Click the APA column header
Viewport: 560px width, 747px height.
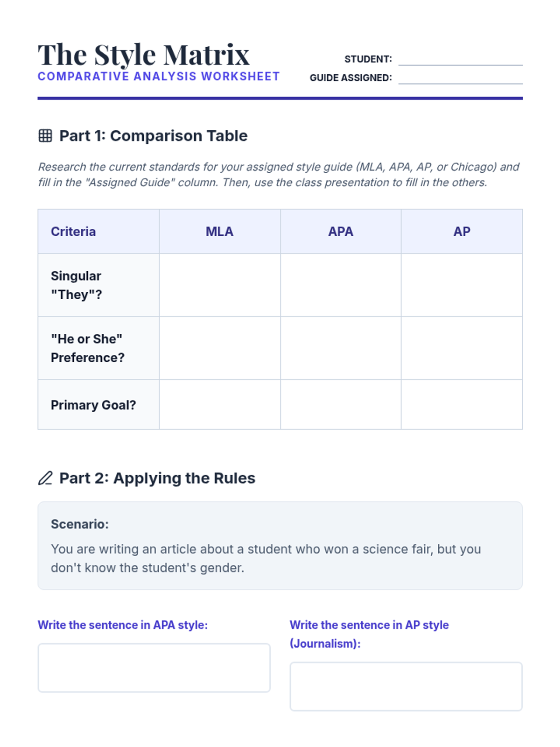tap(341, 232)
